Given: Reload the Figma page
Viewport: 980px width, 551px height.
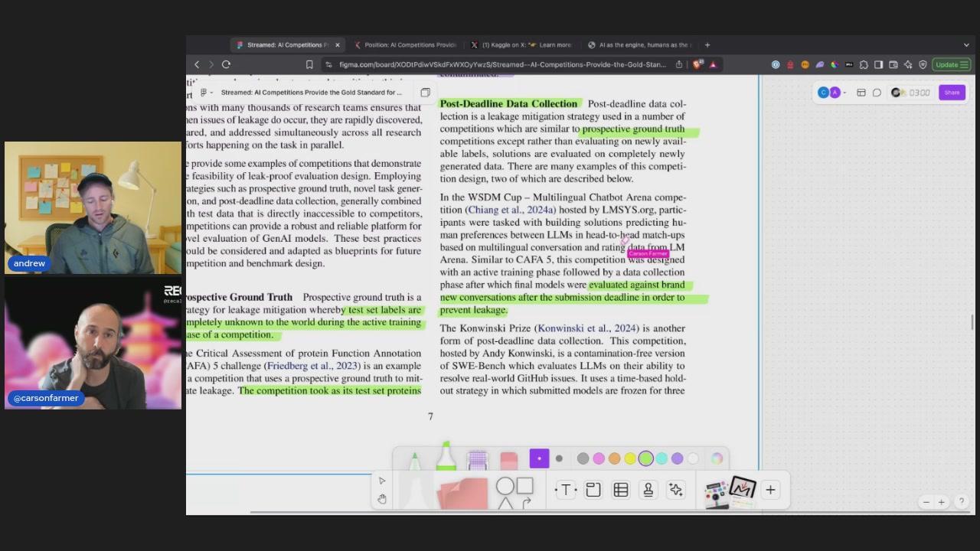Looking at the screenshot, I should point(227,64).
